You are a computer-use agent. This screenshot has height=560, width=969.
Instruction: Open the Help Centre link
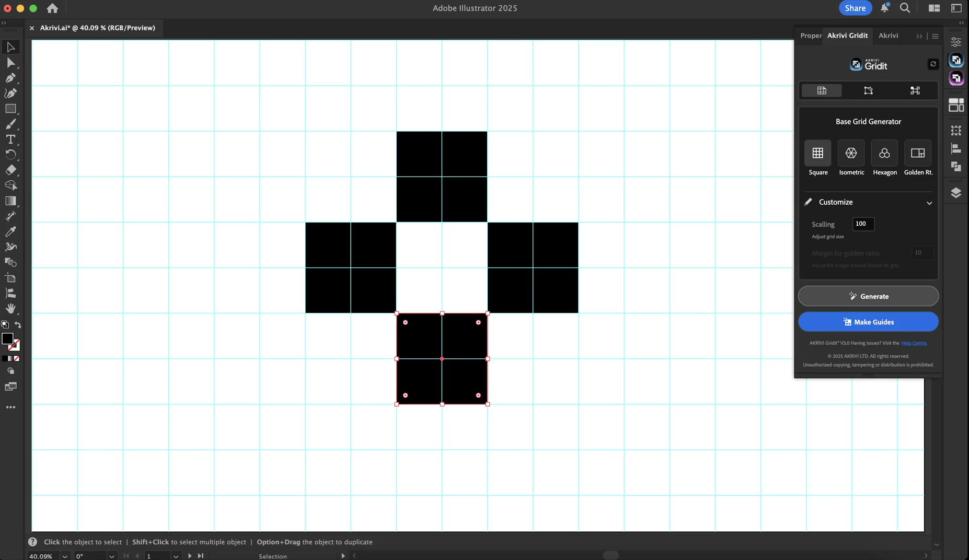tap(914, 343)
